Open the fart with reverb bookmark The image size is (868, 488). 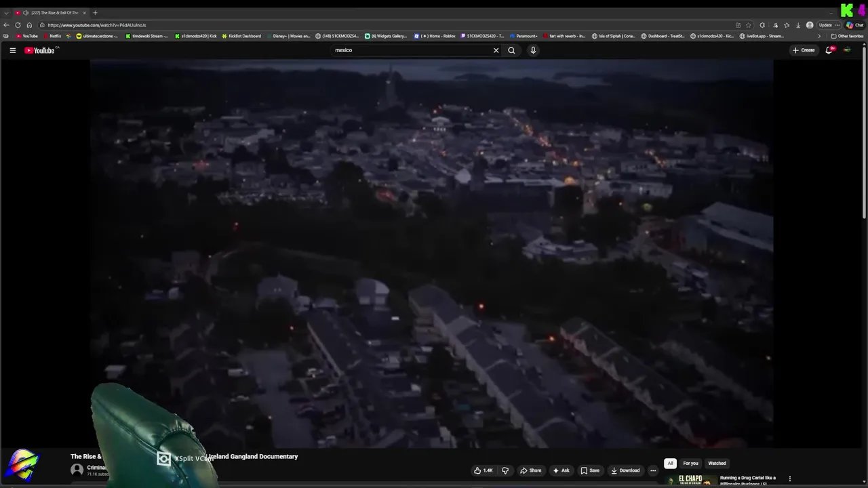(x=564, y=36)
